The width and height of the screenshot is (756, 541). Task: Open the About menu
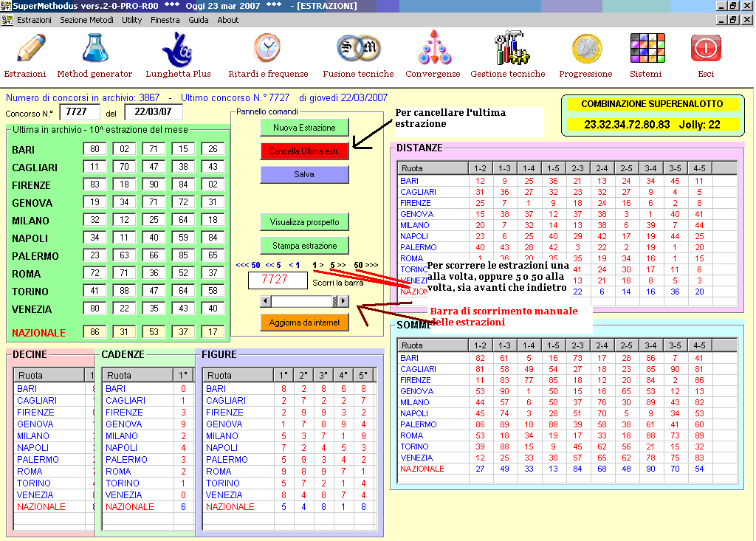click(x=227, y=20)
